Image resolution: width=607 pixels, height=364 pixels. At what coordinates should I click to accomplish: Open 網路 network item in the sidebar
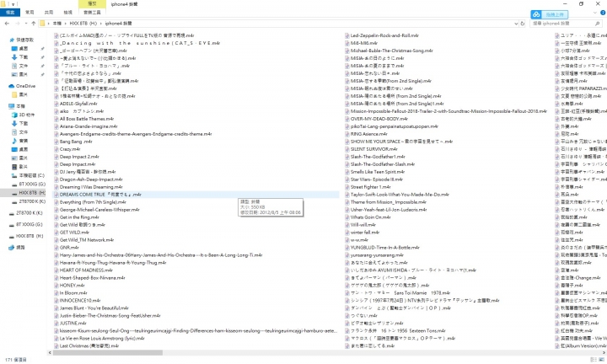[x=17, y=248]
